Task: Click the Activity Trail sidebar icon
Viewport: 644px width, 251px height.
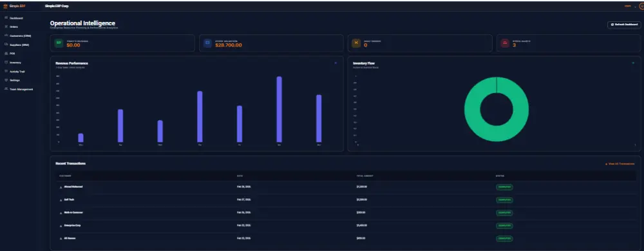Action: click(x=6, y=71)
